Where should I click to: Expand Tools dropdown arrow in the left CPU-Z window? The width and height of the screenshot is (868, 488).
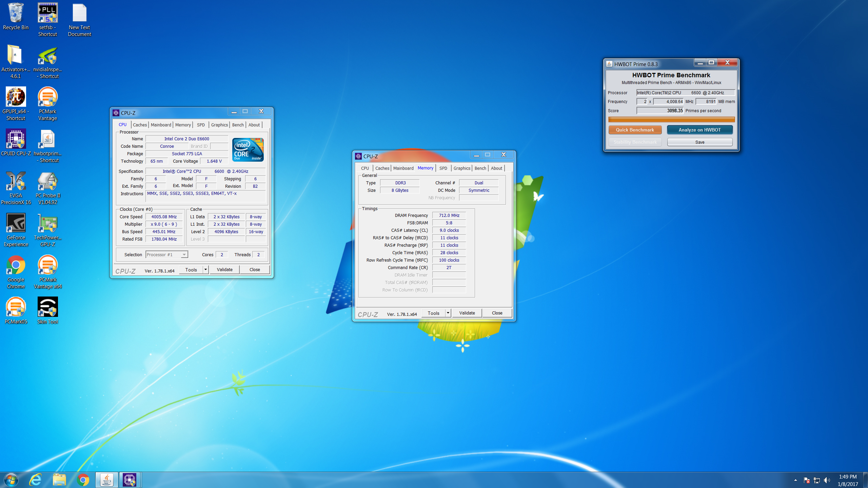(x=205, y=269)
